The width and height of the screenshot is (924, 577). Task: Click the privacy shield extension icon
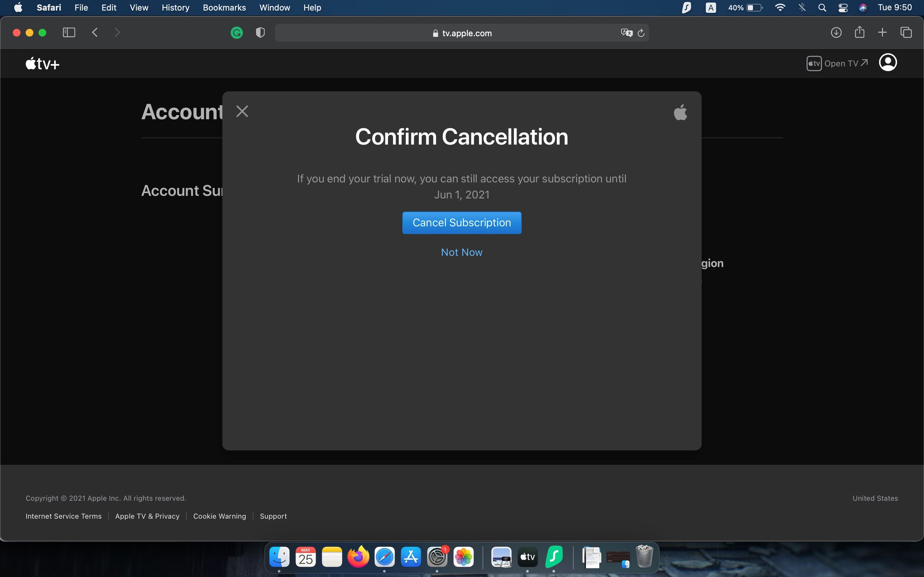click(260, 33)
